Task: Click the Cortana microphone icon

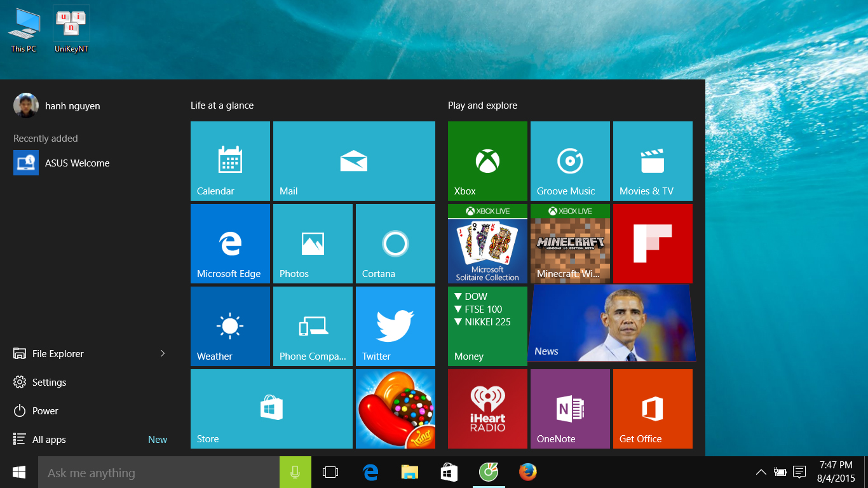Action: 295,472
